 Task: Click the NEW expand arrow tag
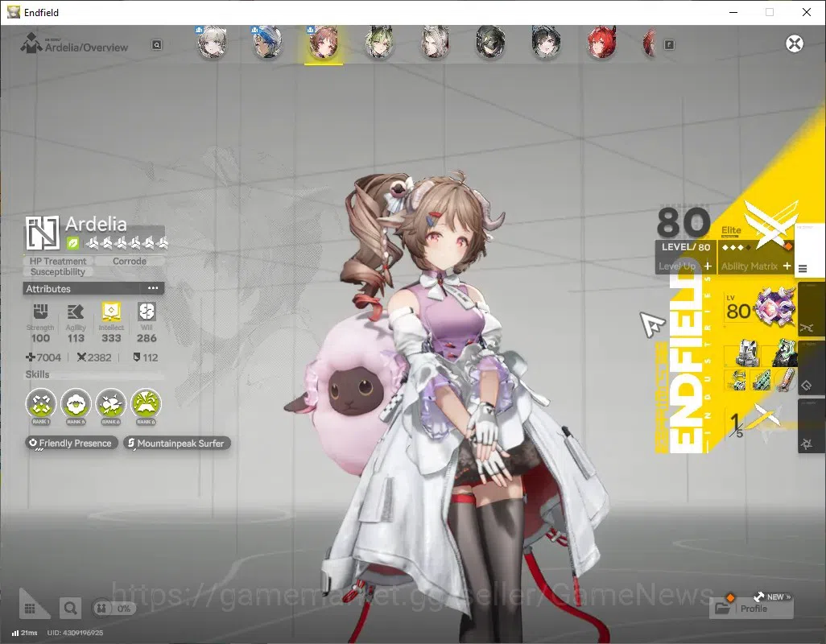click(x=772, y=597)
